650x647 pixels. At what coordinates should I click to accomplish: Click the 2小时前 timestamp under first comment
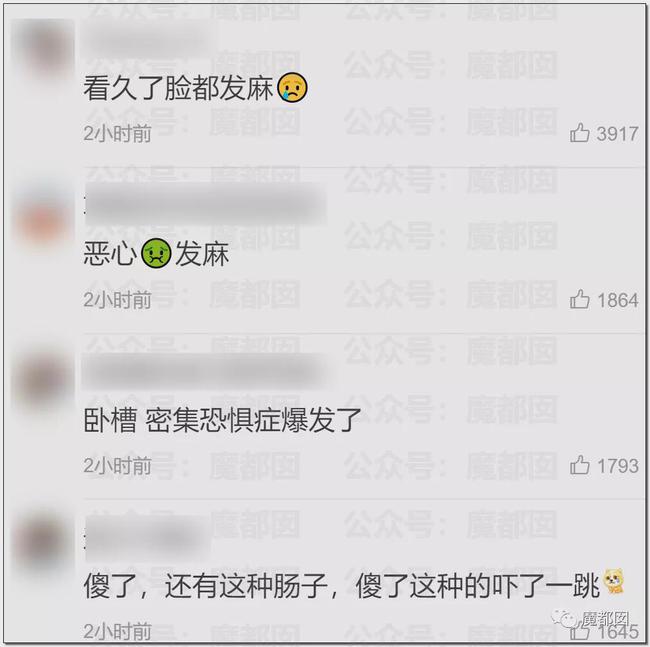click(x=117, y=133)
